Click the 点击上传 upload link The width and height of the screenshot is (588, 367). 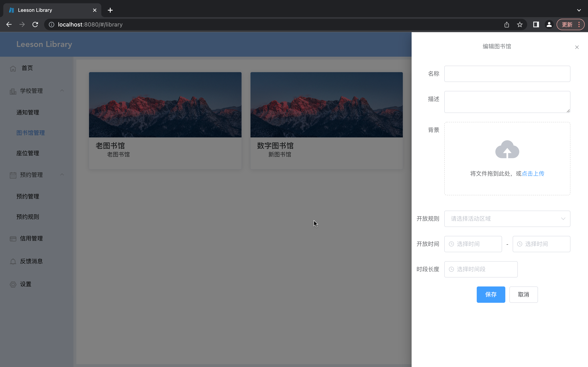click(533, 174)
